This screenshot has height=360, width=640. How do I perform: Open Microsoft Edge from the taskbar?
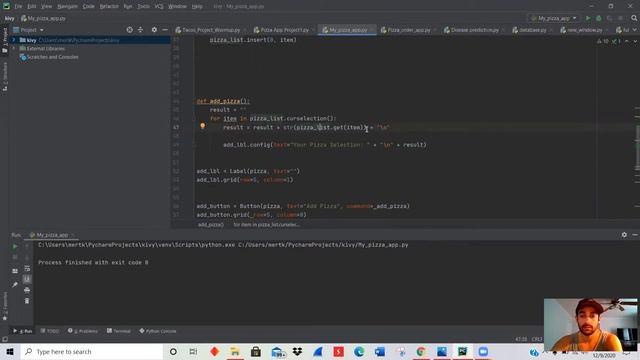(x=359, y=351)
